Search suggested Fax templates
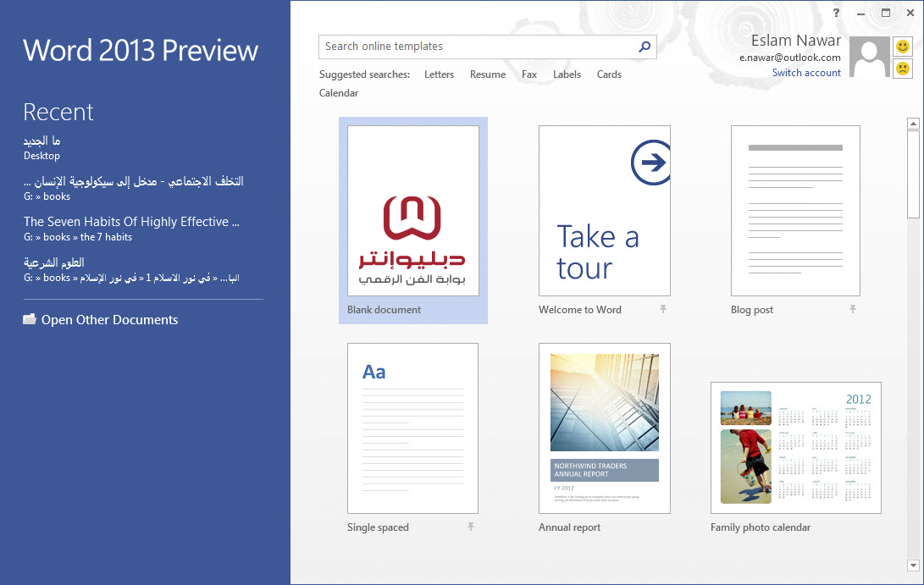 tap(529, 75)
